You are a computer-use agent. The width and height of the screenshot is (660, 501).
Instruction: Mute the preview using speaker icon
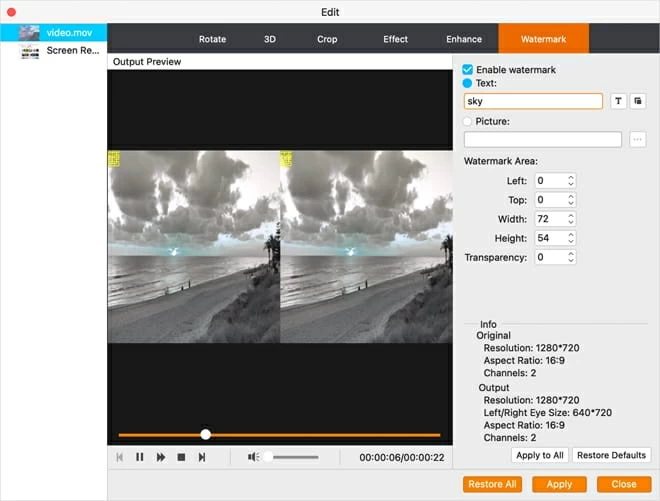[x=254, y=457]
